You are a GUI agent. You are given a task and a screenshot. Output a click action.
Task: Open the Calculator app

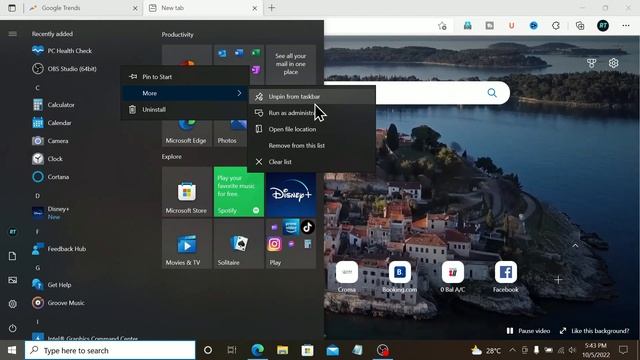point(53,105)
